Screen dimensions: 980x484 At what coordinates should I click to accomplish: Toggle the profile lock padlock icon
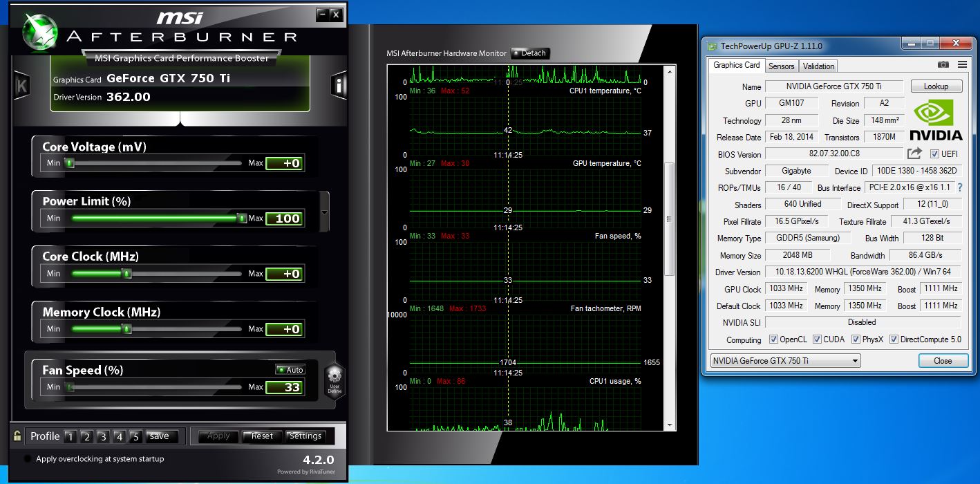(17, 436)
